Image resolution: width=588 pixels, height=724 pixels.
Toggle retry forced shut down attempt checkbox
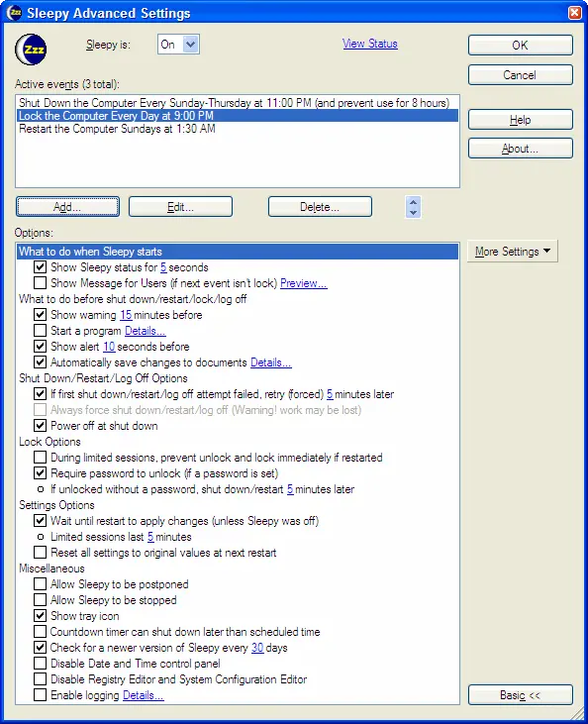tap(41, 393)
